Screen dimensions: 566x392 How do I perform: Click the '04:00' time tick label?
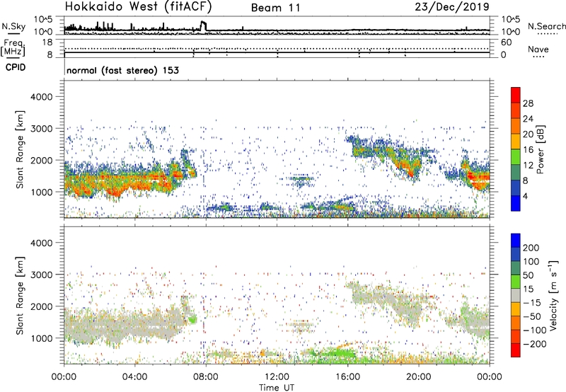pyautogui.click(x=134, y=377)
